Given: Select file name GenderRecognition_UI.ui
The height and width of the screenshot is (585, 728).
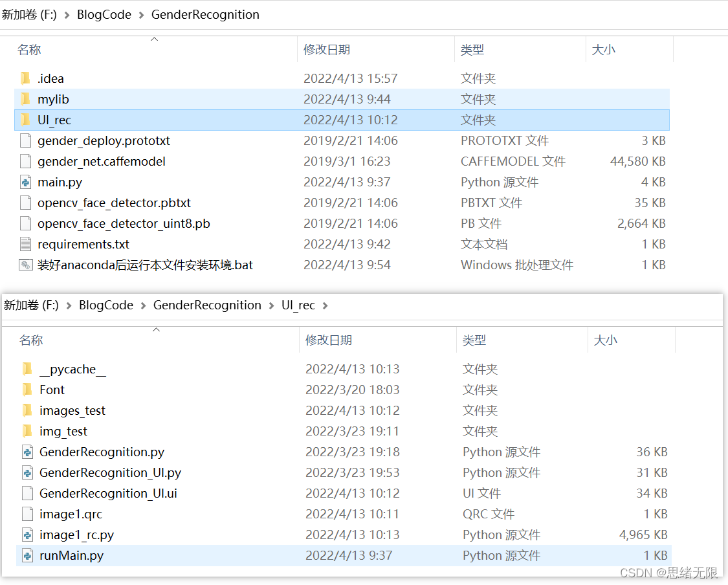Looking at the screenshot, I should [108, 494].
